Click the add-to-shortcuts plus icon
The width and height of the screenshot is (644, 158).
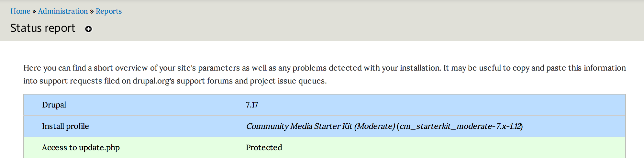[x=88, y=29]
